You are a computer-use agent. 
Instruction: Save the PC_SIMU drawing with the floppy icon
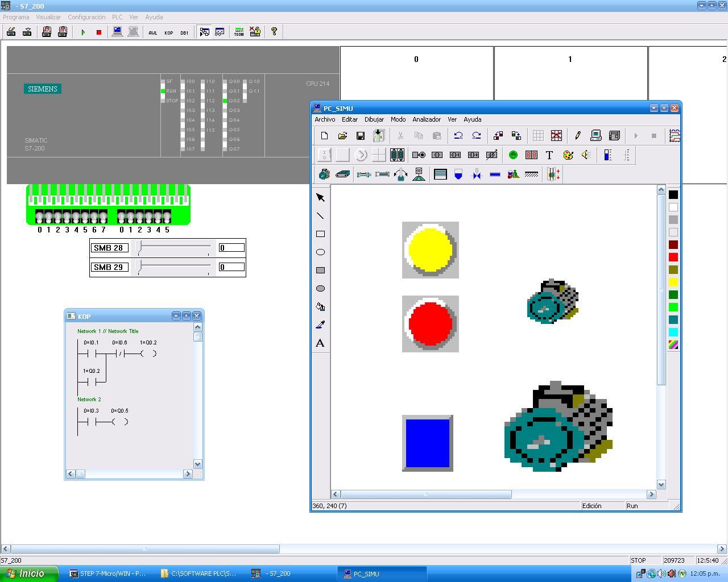pos(361,136)
